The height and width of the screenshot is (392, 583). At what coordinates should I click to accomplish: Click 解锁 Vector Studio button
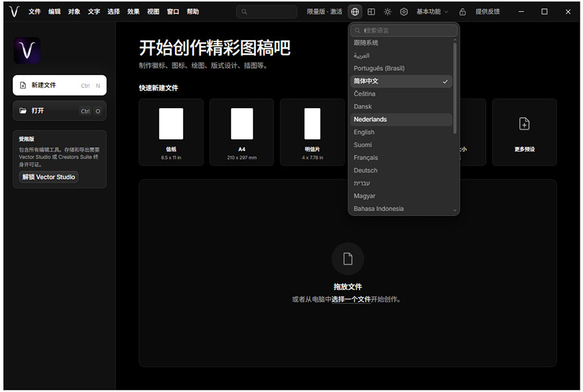coord(49,177)
